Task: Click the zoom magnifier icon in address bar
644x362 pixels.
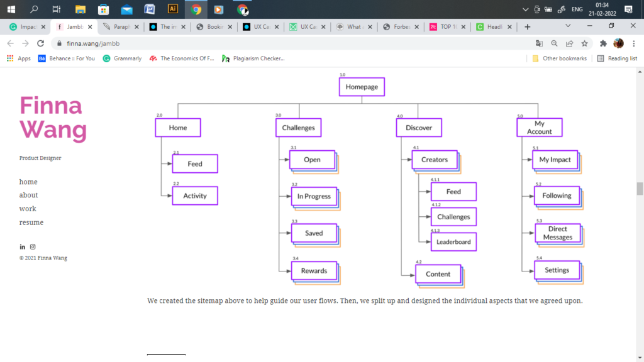Action: [x=554, y=43]
